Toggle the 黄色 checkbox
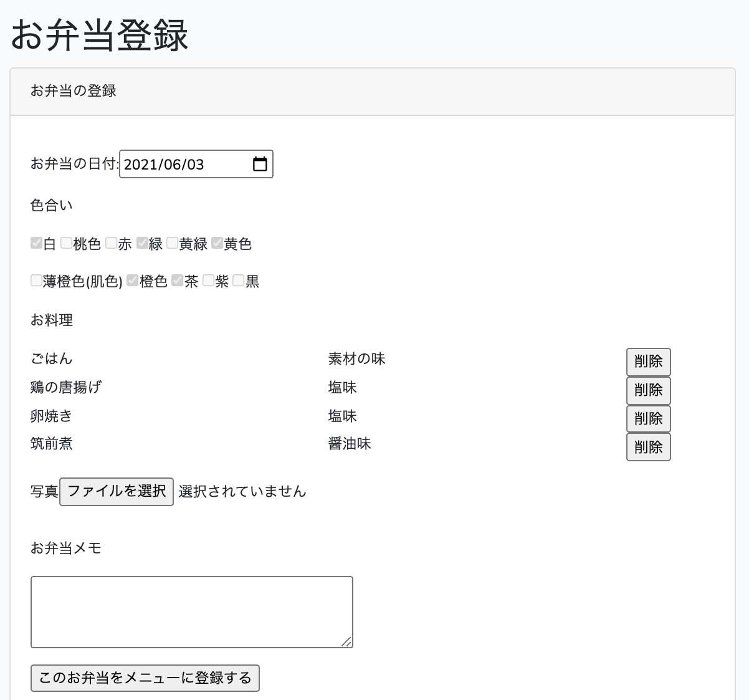 (x=217, y=243)
